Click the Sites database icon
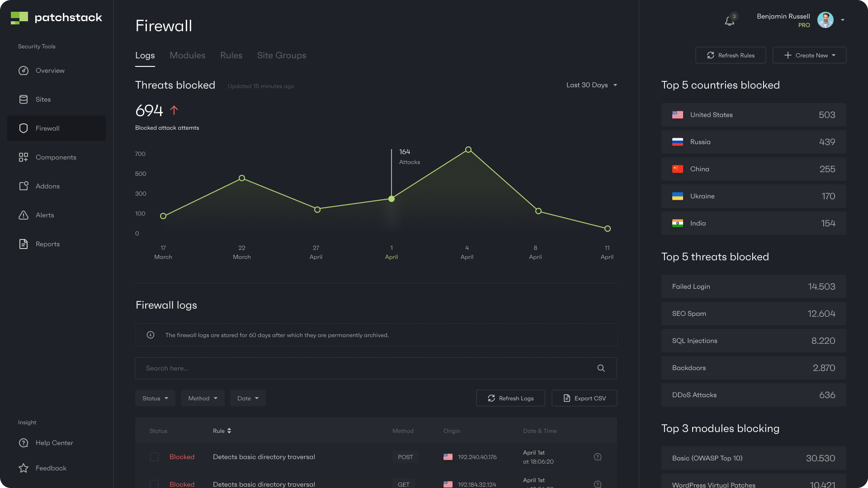This screenshot has width=868, height=488. click(x=24, y=99)
